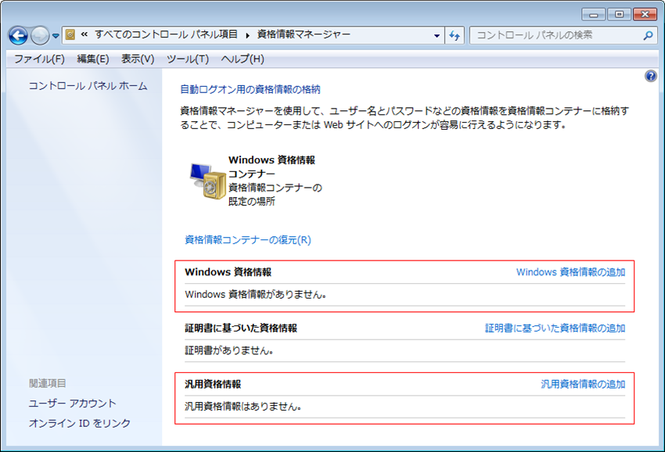
Task: Select text 証明書がありません。
Action: 229,350
